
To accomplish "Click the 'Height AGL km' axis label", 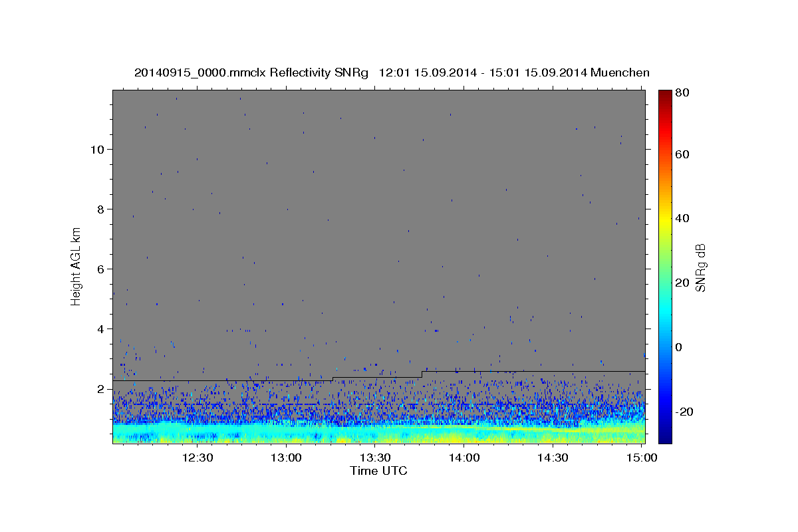I will (x=76, y=266).
